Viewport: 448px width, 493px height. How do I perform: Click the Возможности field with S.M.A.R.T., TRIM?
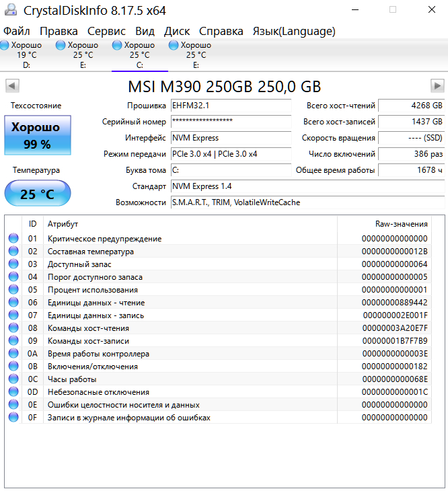point(307,202)
